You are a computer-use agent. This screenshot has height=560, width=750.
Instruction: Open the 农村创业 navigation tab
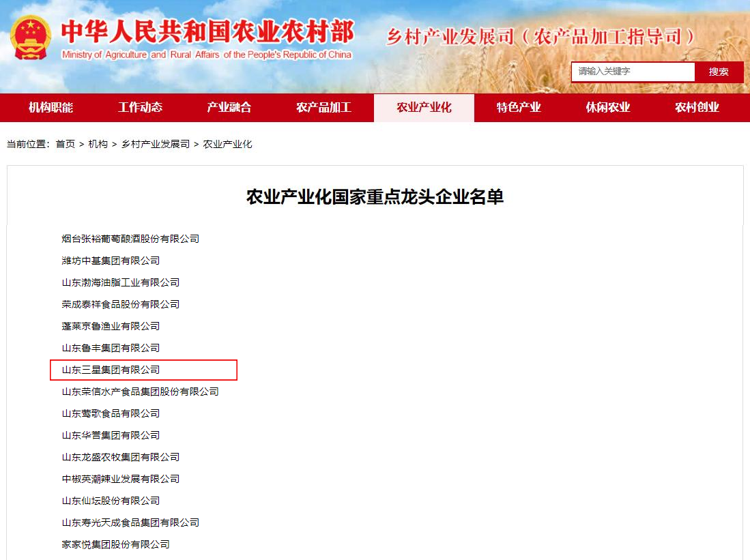pos(697,108)
